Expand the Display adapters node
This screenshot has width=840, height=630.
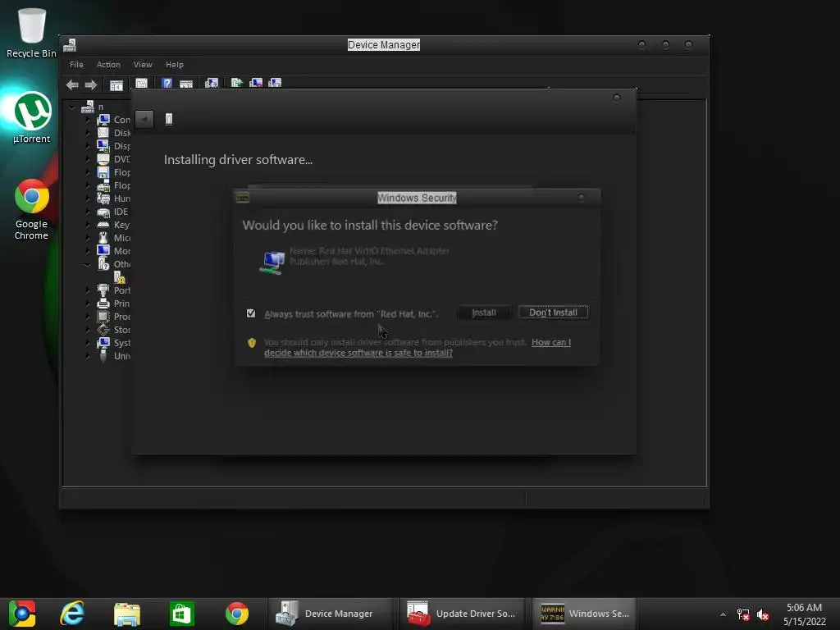(x=88, y=146)
